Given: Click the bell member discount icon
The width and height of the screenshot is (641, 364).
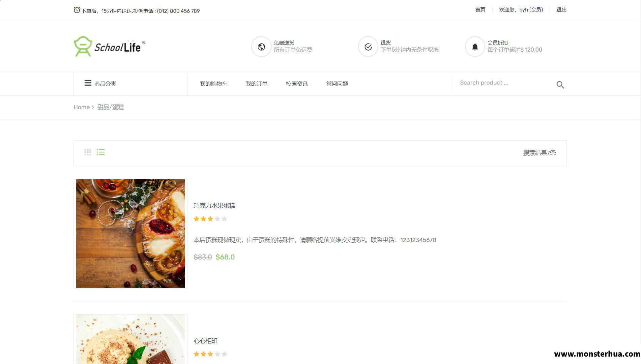Looking at the screenshot, I should coord(475,47).
